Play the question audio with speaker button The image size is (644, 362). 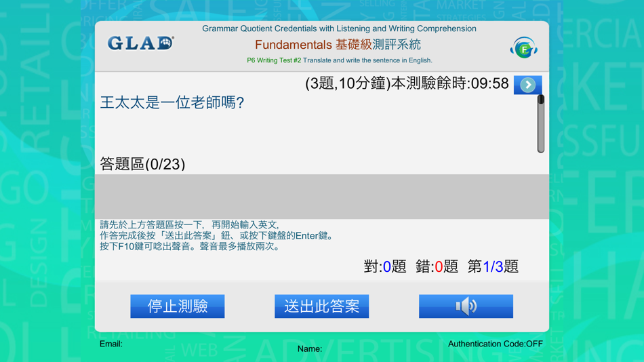466,306
